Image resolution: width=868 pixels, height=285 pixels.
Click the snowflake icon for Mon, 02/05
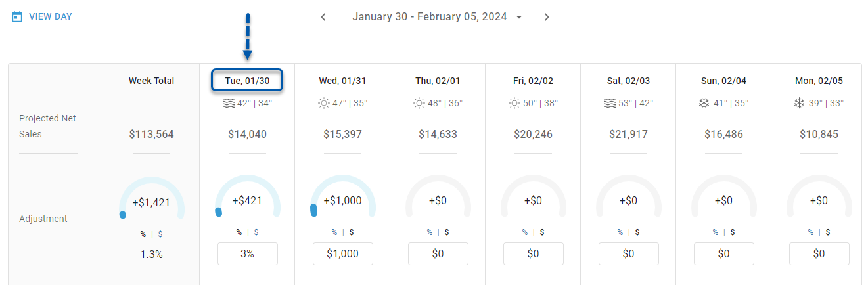(800, 103)
